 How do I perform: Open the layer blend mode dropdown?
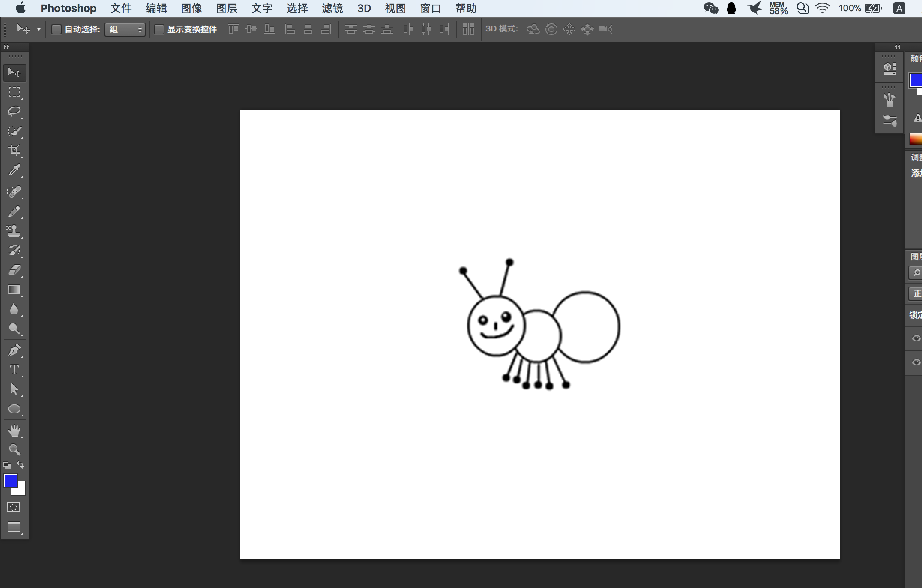tap(916, 294)
